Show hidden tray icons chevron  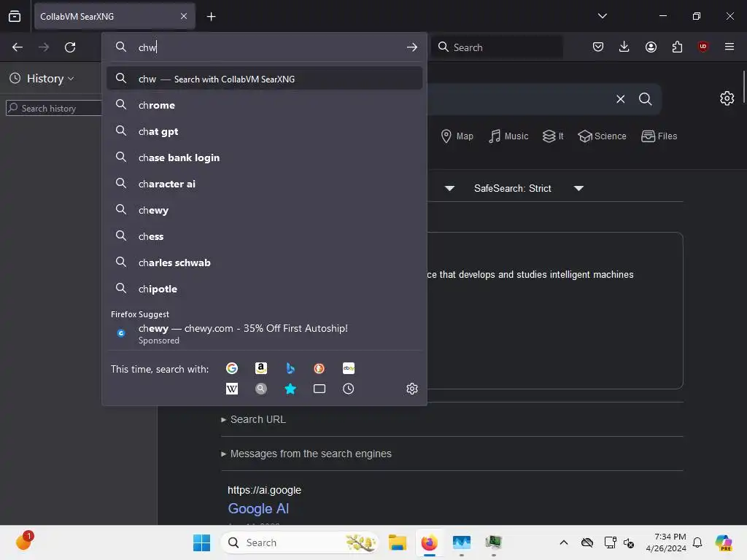(564, 542)
